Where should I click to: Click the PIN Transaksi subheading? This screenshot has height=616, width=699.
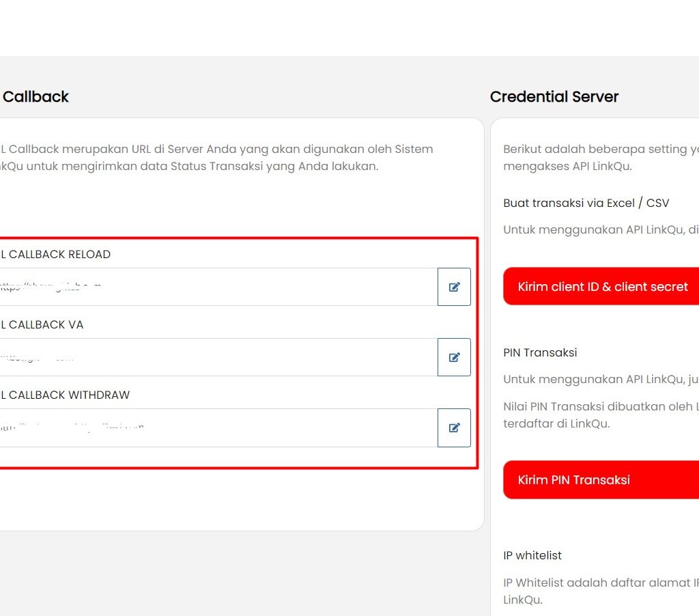pos(540,352)
